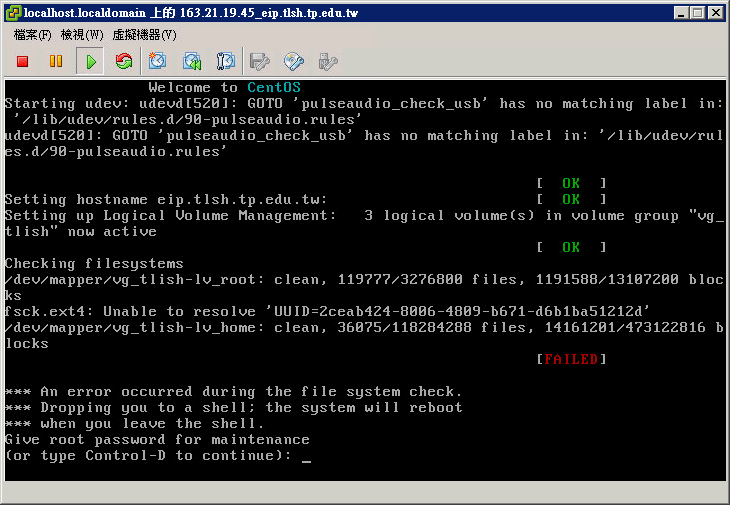Viewport: 730px width, 505px height.
Task: Click the '(or type Control-D to continue):' line
Action: click(149, 456)
